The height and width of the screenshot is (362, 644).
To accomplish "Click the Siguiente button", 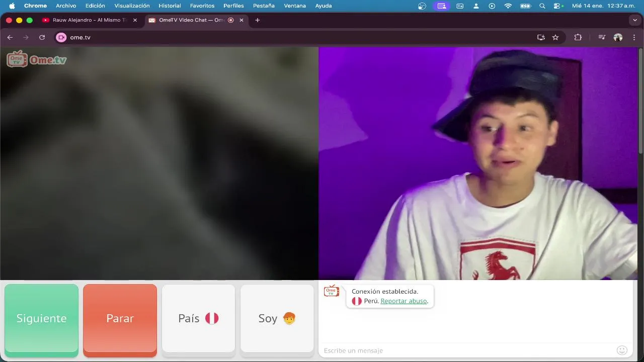I will click(x=41, y=319).
